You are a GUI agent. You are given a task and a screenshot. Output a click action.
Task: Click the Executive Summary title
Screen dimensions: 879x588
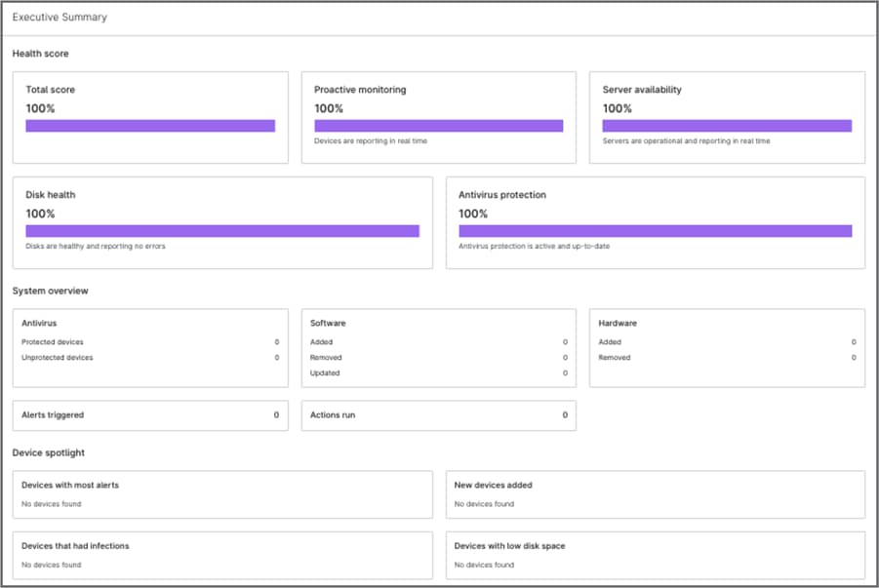60,18
